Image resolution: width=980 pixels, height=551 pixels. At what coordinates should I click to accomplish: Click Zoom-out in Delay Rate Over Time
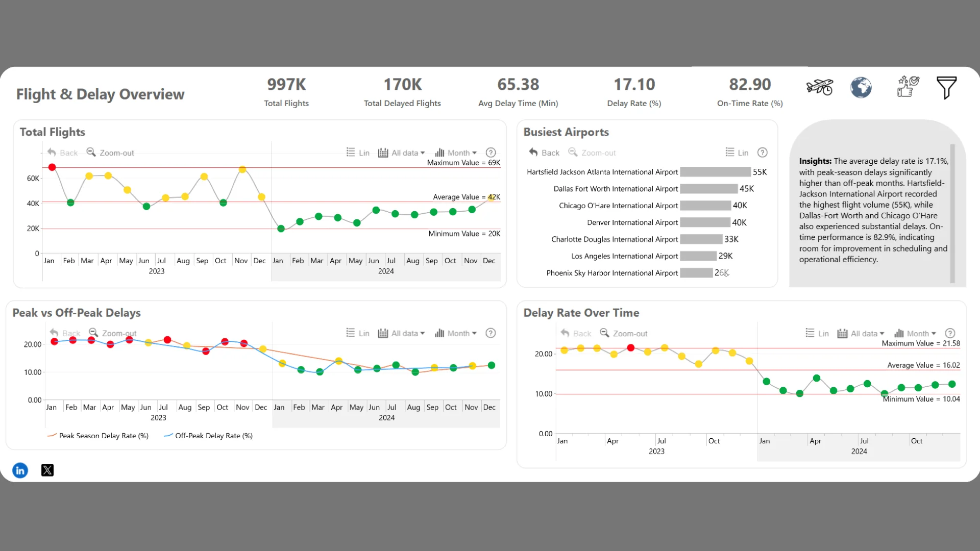(624, 333)
